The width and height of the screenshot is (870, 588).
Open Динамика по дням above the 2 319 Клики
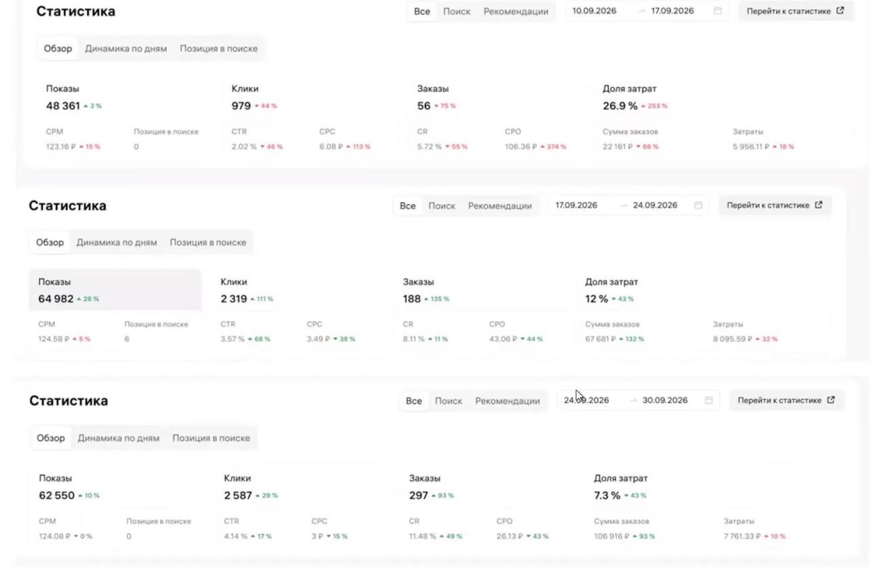coord(117,243)
